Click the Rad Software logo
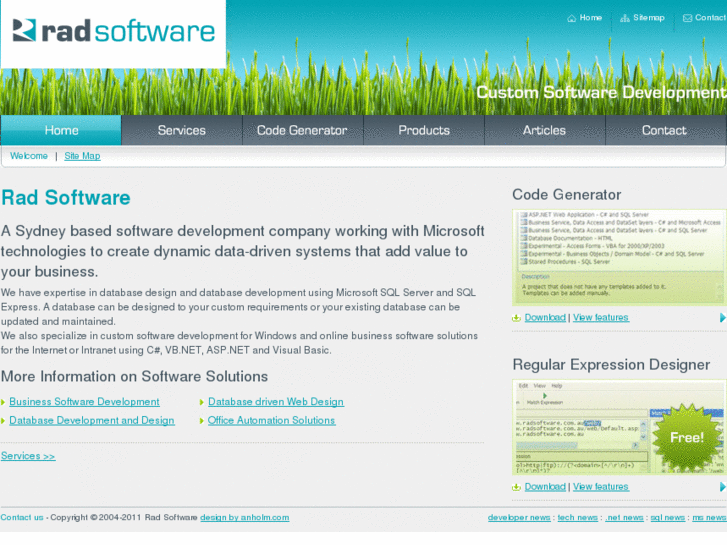727x545 pixels. click(x=114, y=31)
